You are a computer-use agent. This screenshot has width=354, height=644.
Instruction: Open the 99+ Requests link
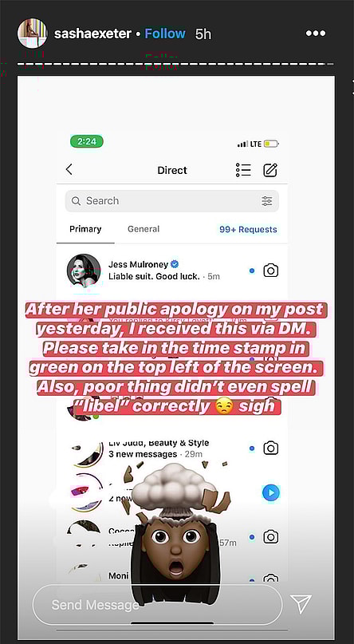coord(248,229)
